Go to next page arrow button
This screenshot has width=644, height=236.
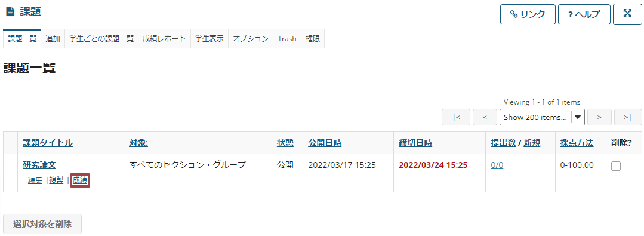pos(599,117)
